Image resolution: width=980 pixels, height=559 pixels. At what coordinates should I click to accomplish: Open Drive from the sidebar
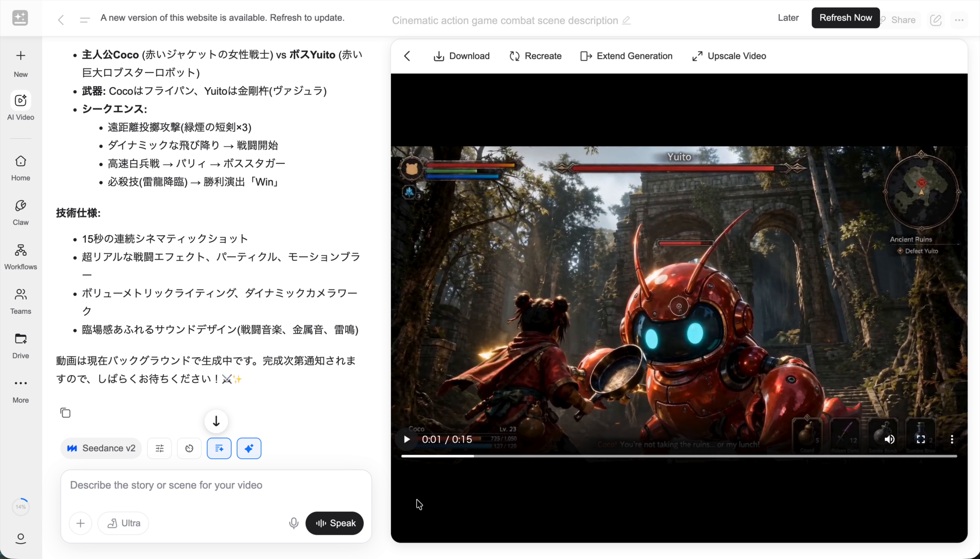20,344
